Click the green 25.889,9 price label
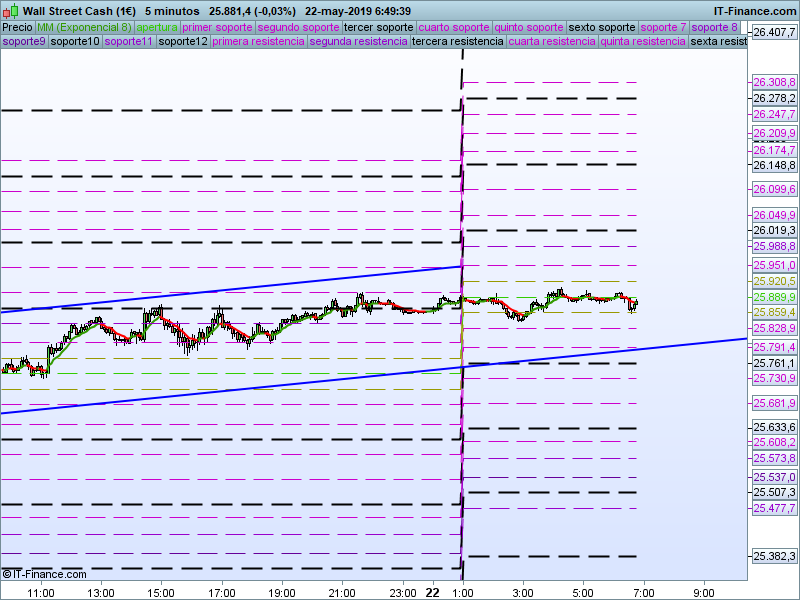Viewport: 800px width, 600px height. tap(774, 297)
